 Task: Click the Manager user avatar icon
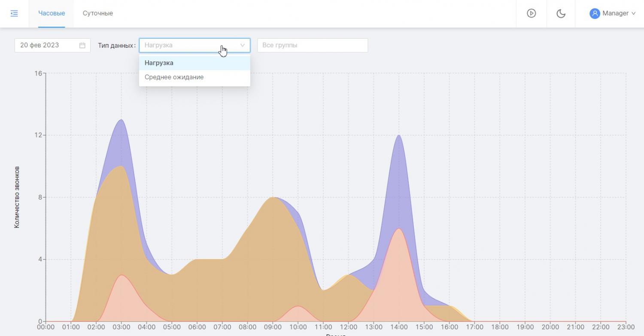click(x=595, y=13)
